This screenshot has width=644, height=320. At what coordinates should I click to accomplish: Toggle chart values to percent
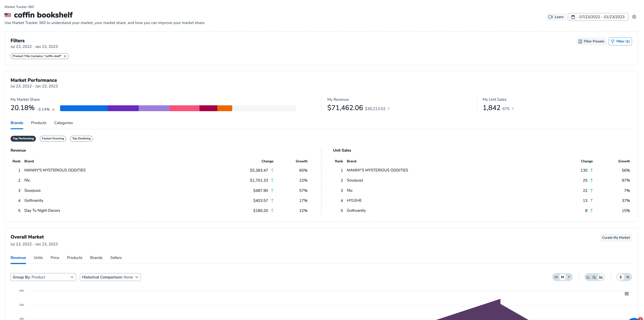[x=627, y=277]
